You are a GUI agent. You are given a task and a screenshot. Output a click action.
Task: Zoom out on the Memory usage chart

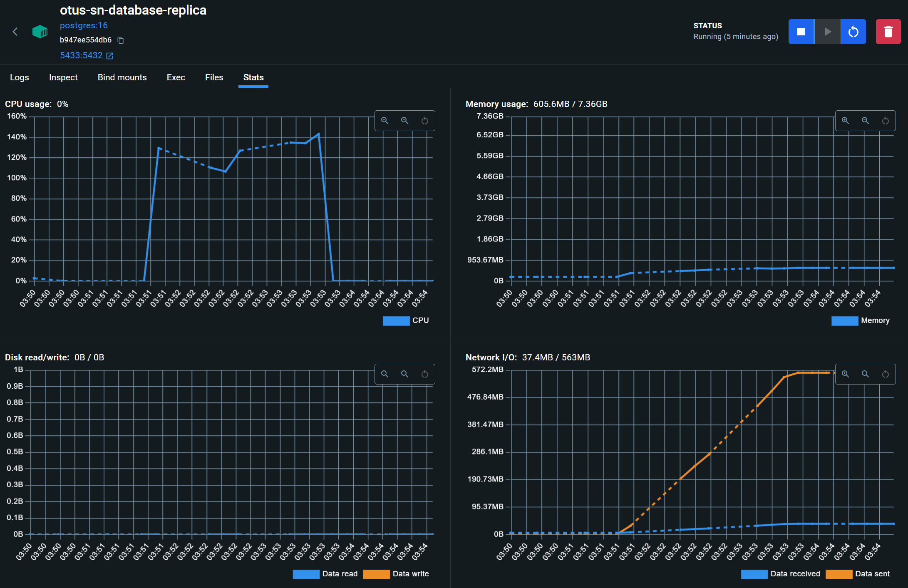click(x=865, y=121)
